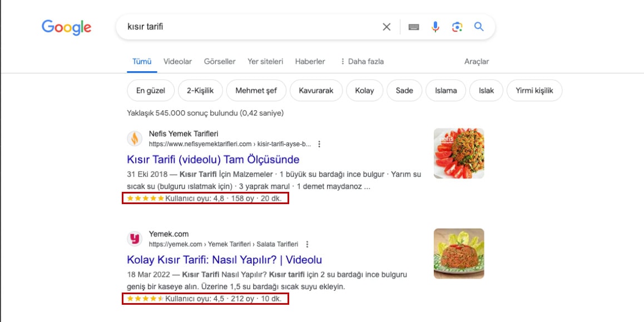The height and width of the screenshot is (322, 644).
Task: Expand the Daha fazla menu
Action: 361,61
